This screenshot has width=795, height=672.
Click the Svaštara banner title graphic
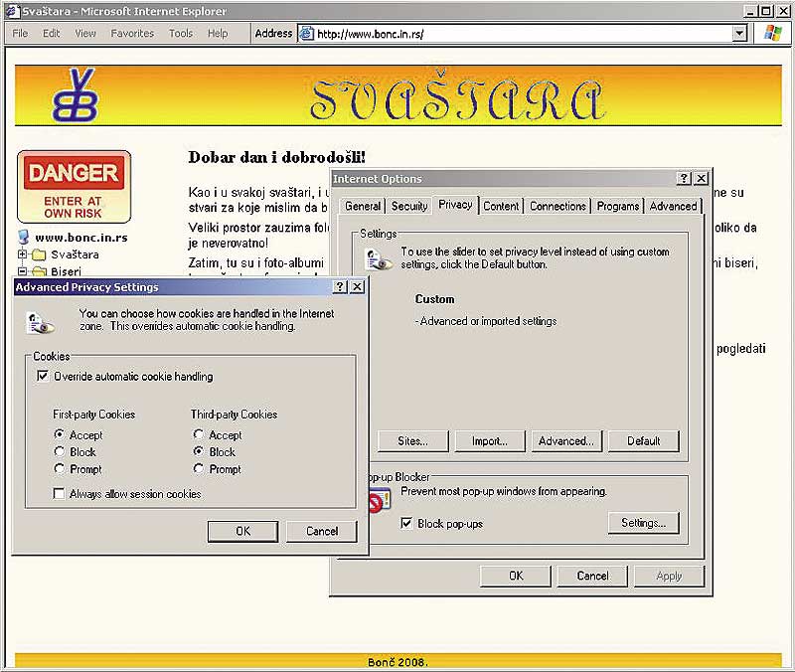point(458,96)
